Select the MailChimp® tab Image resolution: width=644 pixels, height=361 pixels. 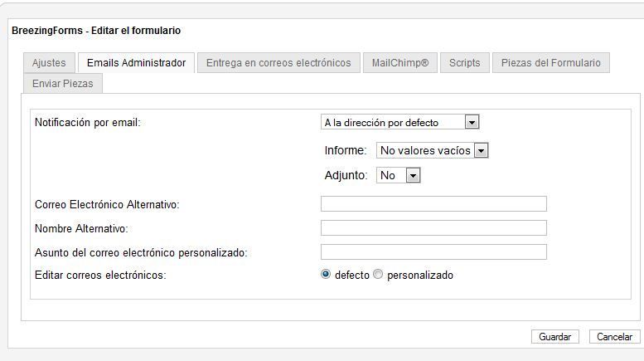[x=400, y=63]
